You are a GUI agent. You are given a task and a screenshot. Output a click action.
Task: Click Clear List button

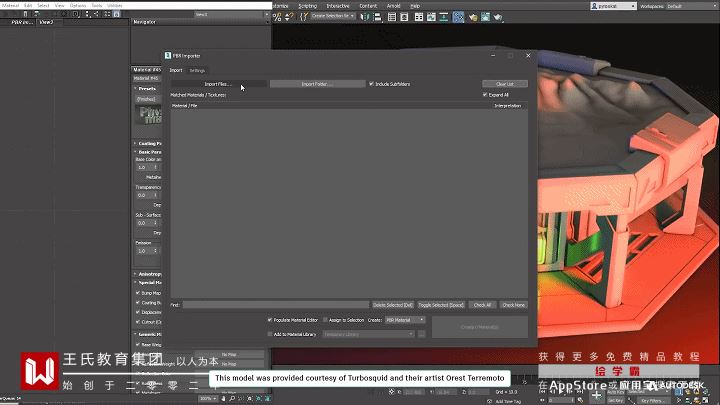pyautogui.click(x=505, y=84)
